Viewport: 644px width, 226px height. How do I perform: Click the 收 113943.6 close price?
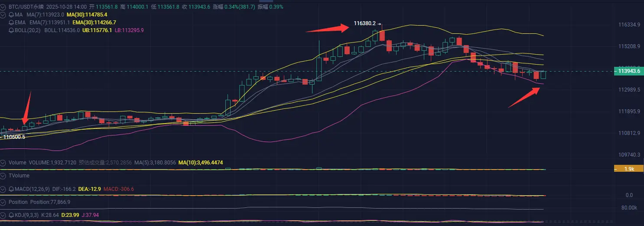(196, 7)
